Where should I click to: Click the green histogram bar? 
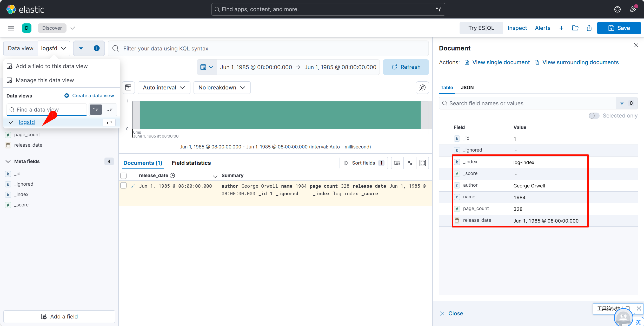point(280,115)
